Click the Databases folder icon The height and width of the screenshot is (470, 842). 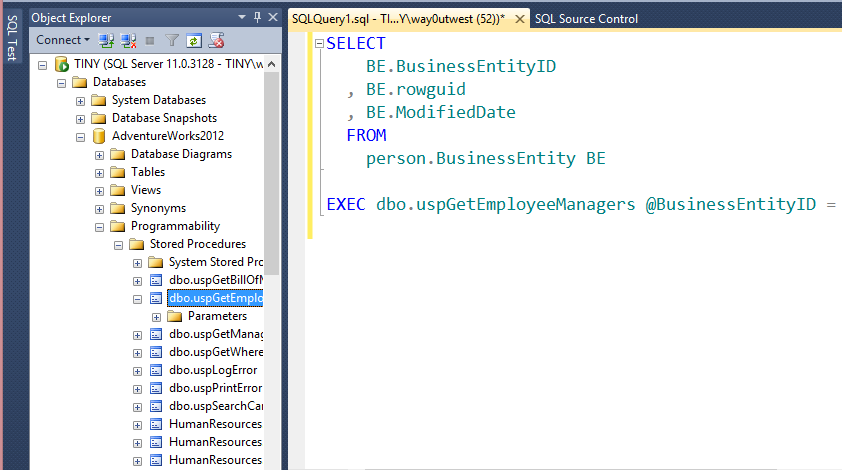pyautogui.click(x=79, y=82)
